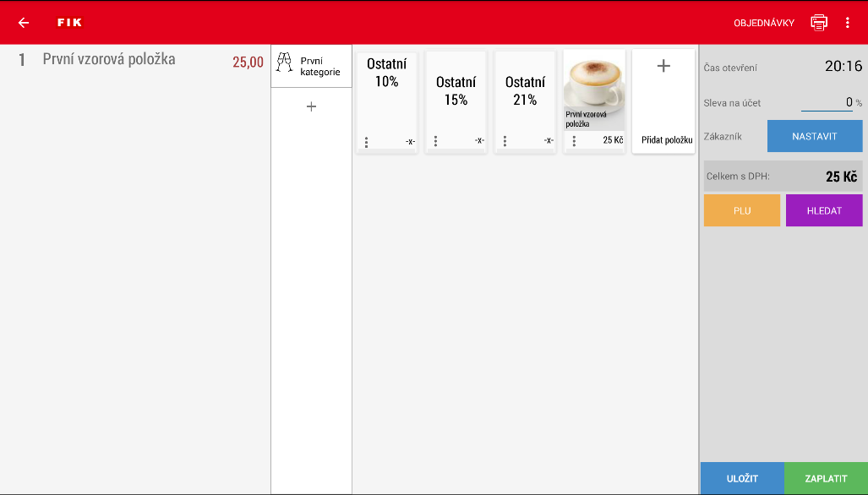
Task: Click the printer icon in top bar
Action: pos(819,23)
